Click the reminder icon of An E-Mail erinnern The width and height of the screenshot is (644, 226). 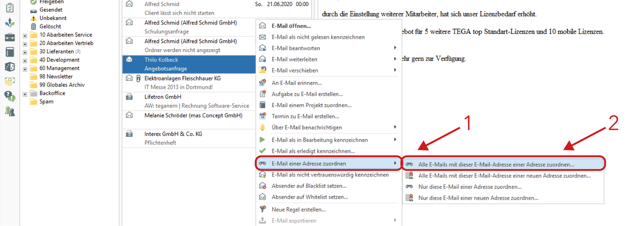(263, 83)
